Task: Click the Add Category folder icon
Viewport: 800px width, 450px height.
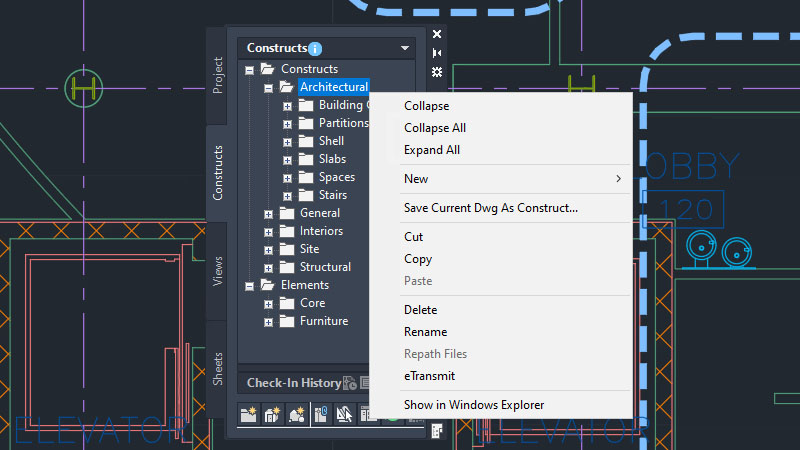Action: [249, 414]
